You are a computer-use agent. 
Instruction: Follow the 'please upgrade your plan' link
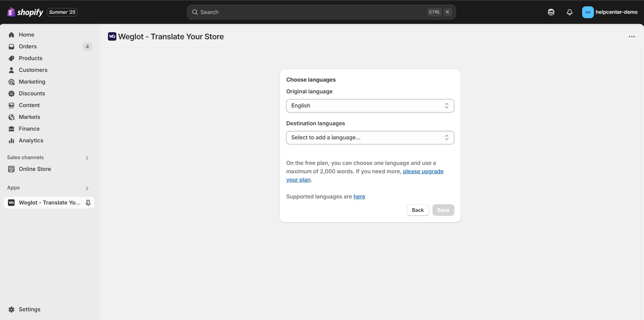click(423, 172)
